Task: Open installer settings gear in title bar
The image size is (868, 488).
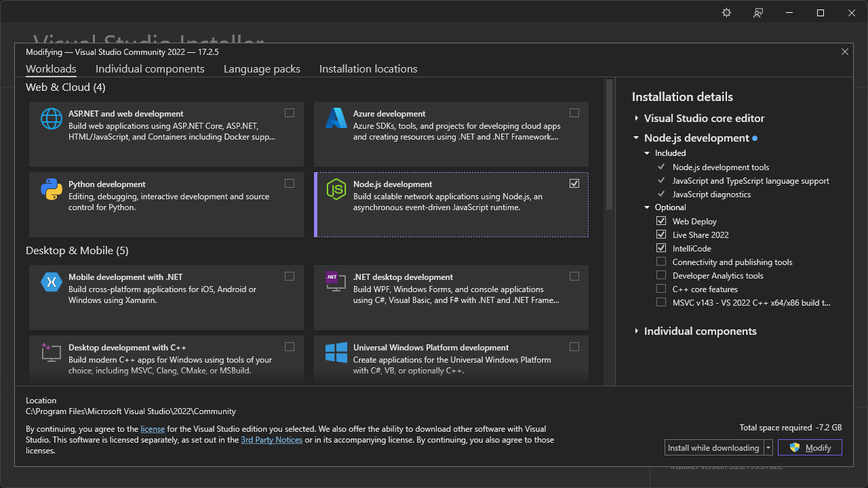Action: click(727, 13)
